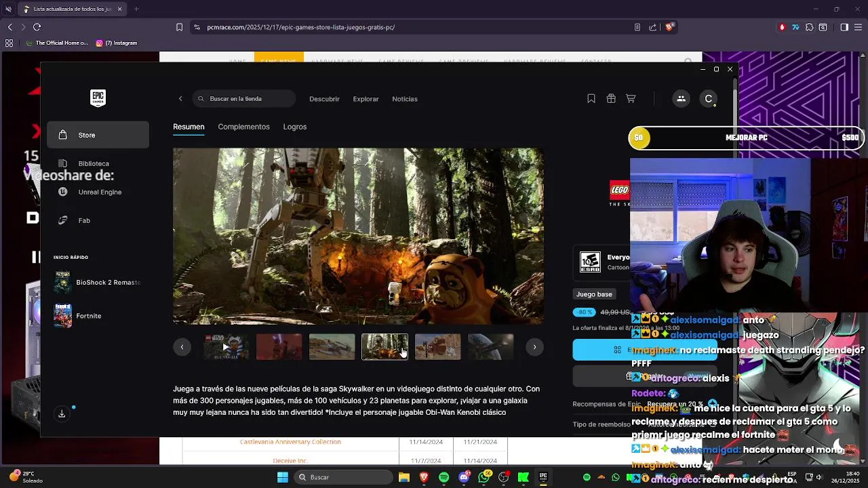The height and width of the screenshot is (488, 868).
Task: Click the Juego base tag
Action: (x=594, y=294)
